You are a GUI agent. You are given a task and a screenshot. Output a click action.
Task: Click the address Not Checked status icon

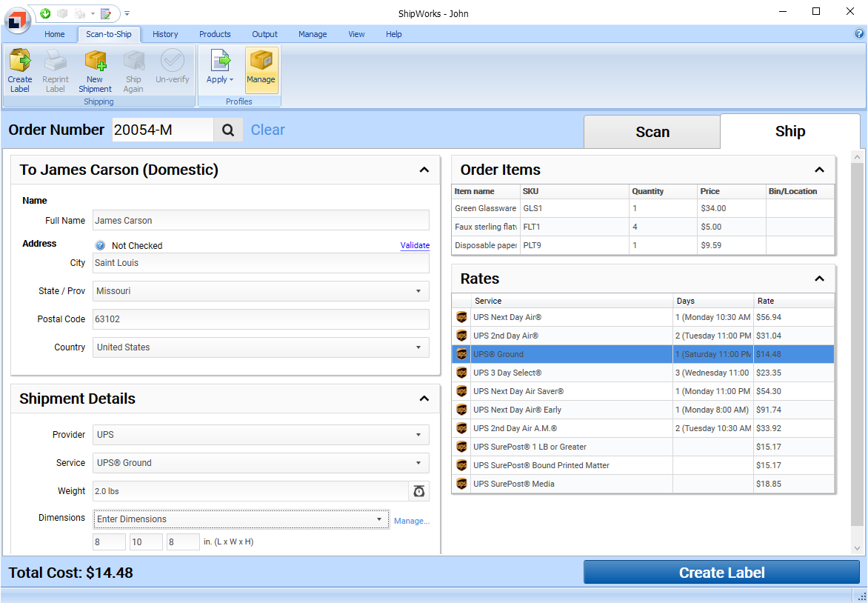(x=100, y=245)
